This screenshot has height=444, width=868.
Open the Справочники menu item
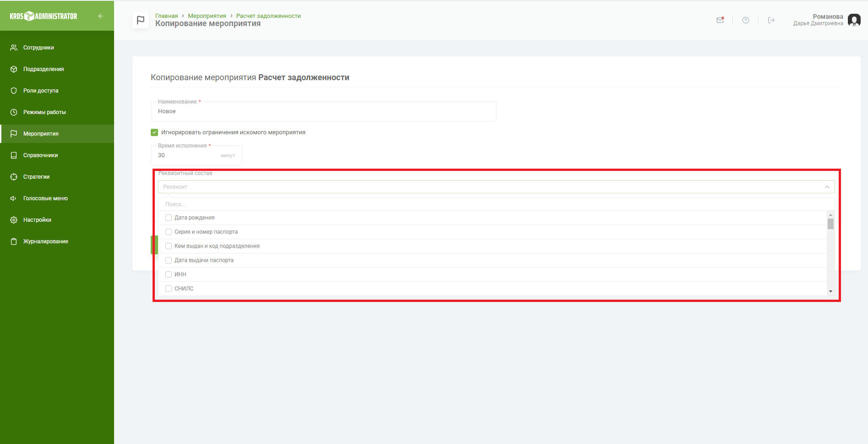pos(57,155)
